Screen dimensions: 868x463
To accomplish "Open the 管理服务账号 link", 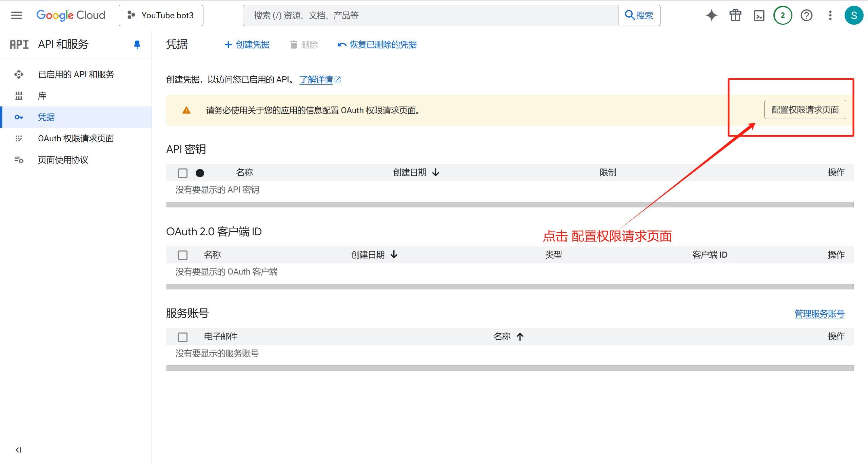I will click(819, 314).
